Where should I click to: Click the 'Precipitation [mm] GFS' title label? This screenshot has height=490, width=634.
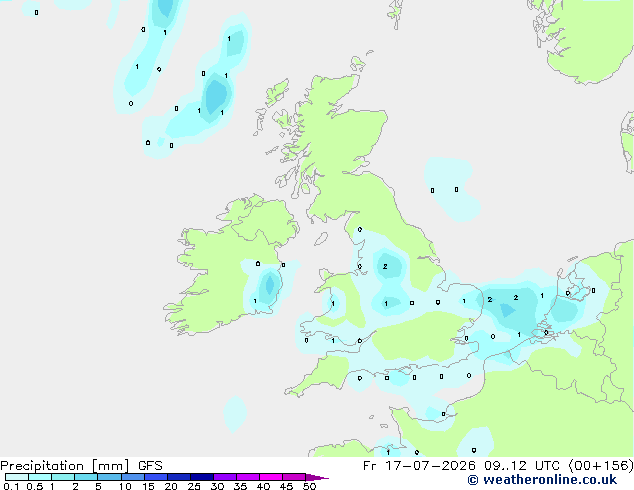click(81, 466)
